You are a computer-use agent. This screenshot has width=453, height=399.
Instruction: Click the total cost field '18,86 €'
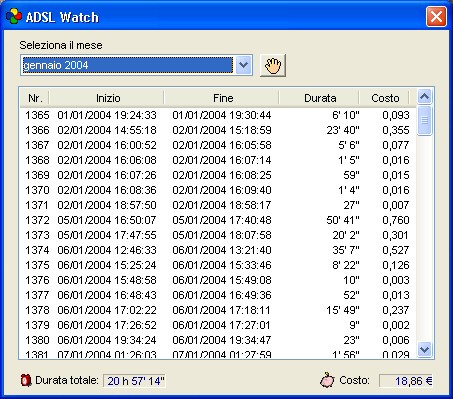[406, 381]
